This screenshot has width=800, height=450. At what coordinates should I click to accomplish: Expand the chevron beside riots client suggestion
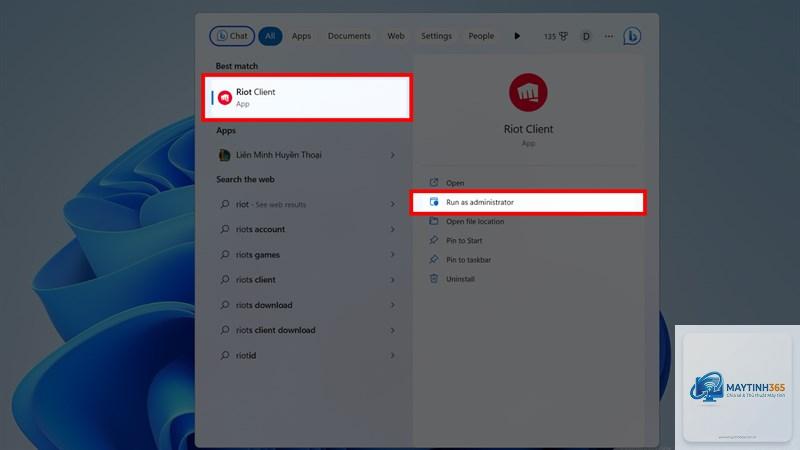pos(392,280)
